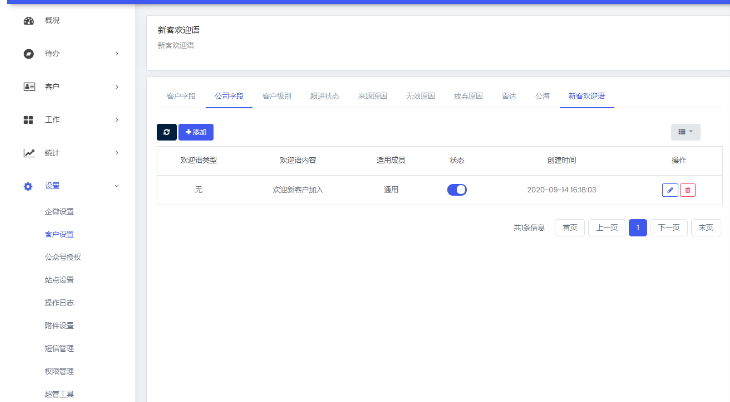Click the 概况 dashboard icon in sidebar

pos(29,20)
